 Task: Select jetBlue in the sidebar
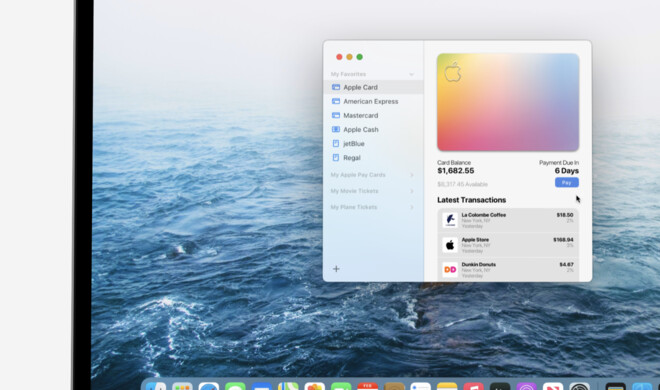coord(373,143)
